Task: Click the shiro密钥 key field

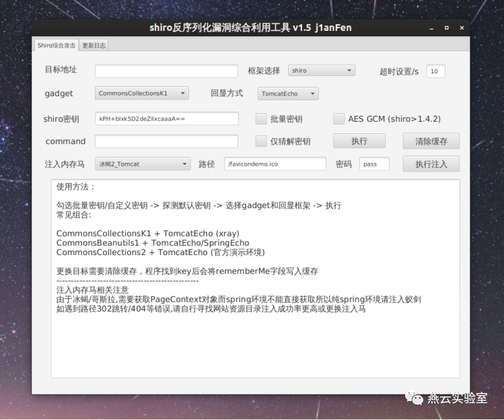Action: coord(167,118)
